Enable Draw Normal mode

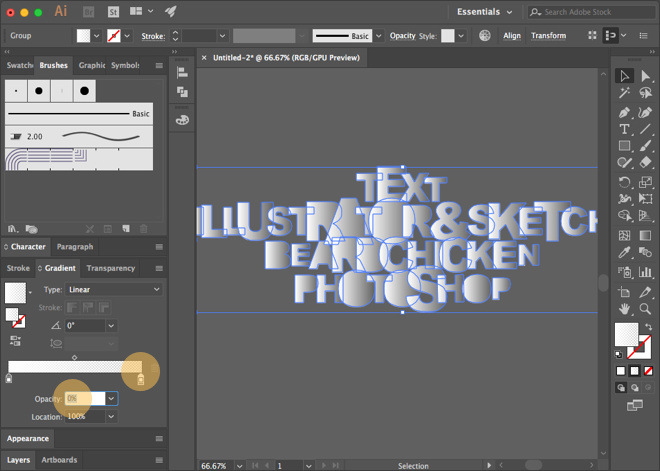point(621,387)
